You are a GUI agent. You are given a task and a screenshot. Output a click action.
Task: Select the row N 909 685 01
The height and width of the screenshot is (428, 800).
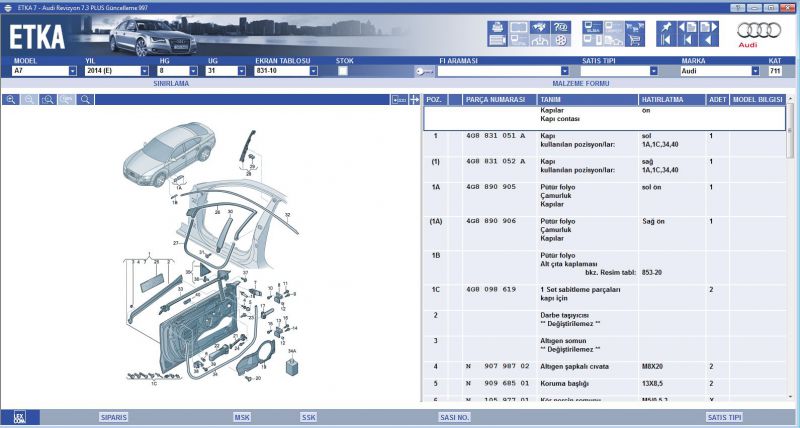pyautogui.click(x=605, y=384)
